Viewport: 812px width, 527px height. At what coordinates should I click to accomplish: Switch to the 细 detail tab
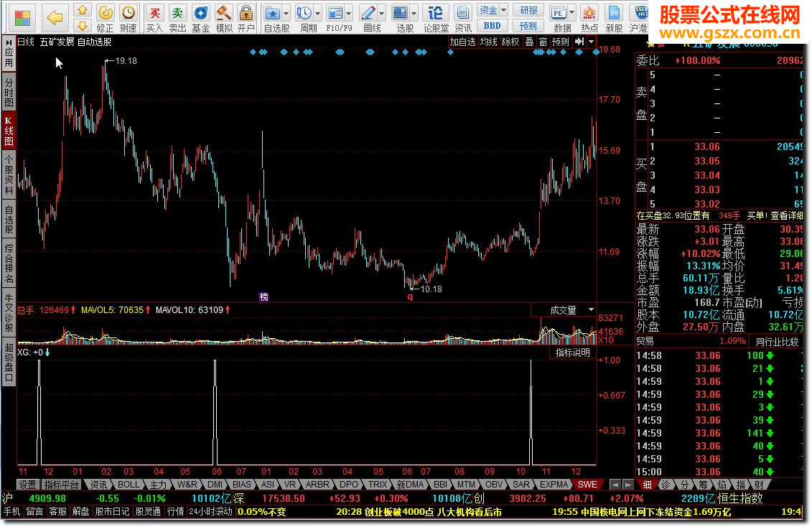647,485
